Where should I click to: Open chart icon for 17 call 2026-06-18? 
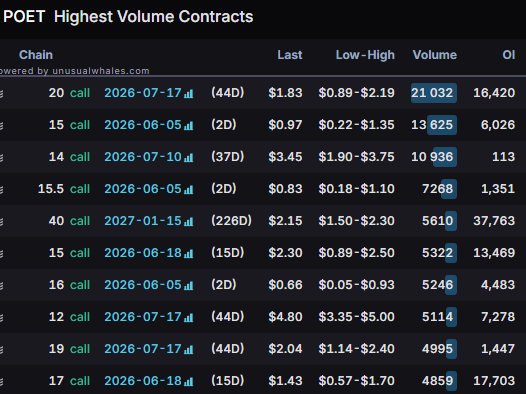coord(189,382)
